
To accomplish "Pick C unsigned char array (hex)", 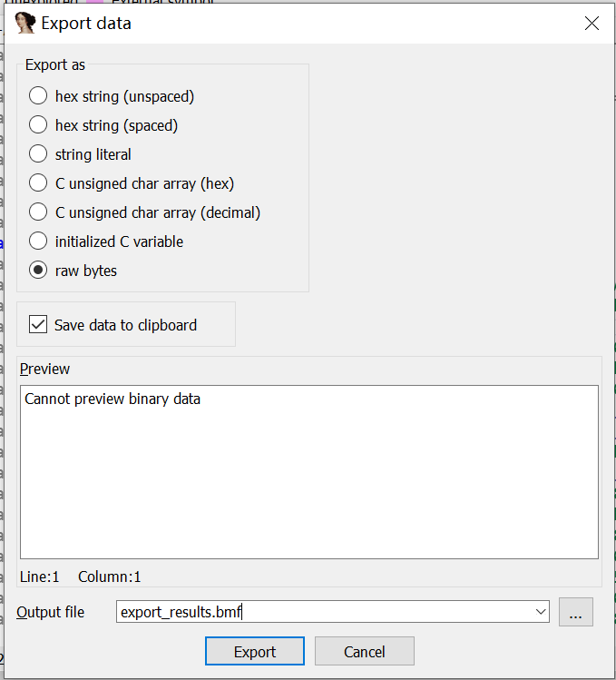I will click(38, 183).
